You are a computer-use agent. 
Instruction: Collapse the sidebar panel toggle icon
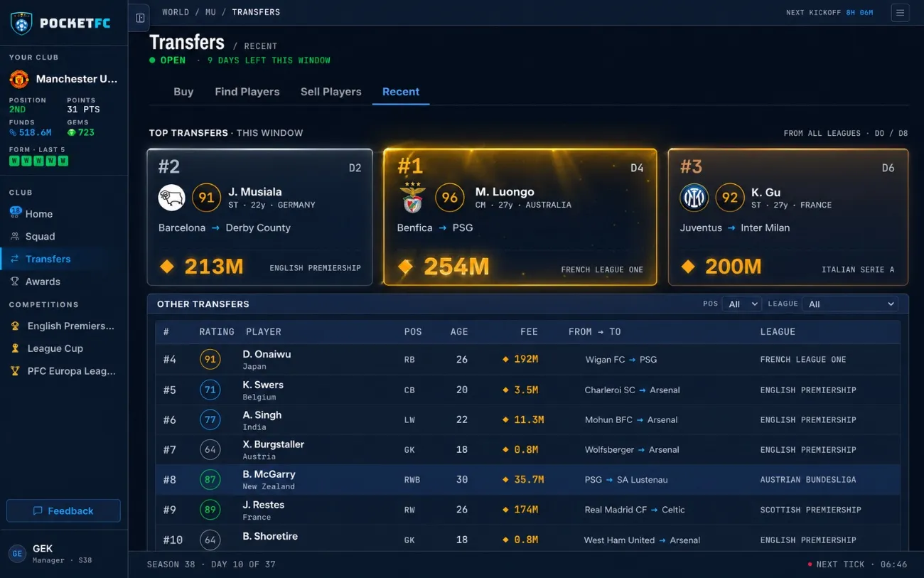coord(140,18)
